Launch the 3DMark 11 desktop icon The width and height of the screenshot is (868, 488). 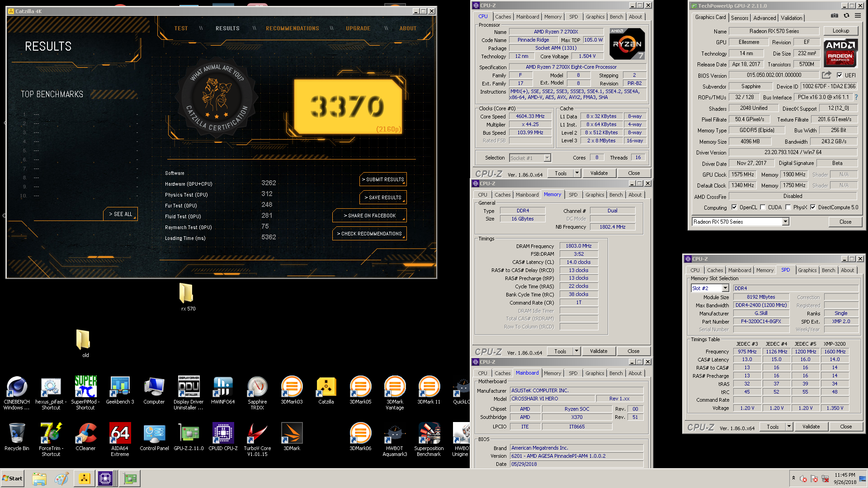pos(429,390)
